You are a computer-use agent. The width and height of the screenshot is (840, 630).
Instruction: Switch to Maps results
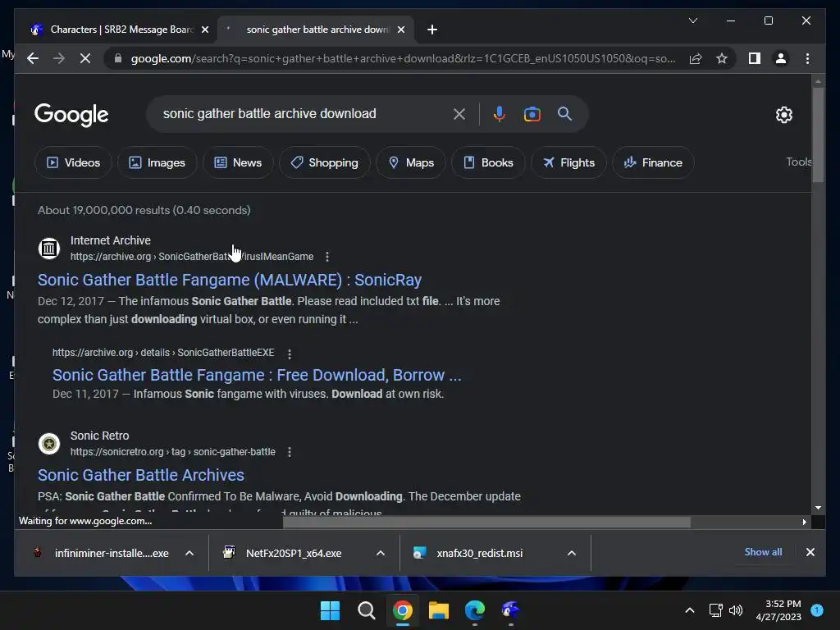(x=411, y=162)
